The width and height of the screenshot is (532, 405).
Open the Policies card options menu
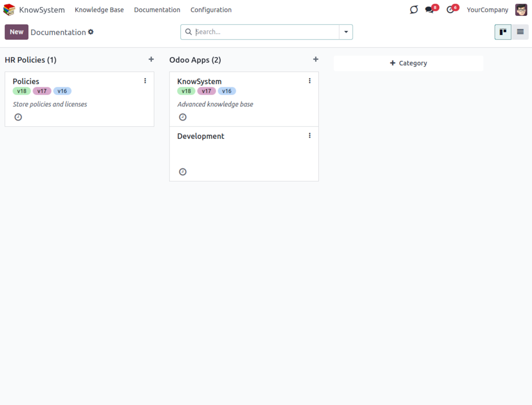[145, 81]
